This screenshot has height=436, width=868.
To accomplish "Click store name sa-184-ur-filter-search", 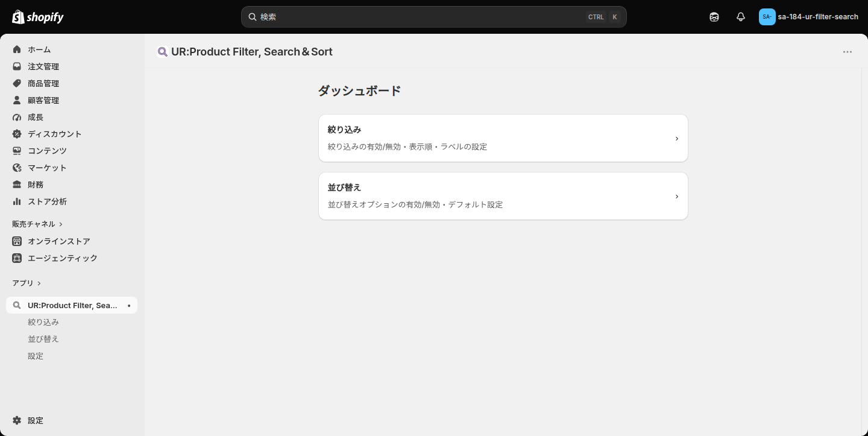I will (x=818, y=17).
